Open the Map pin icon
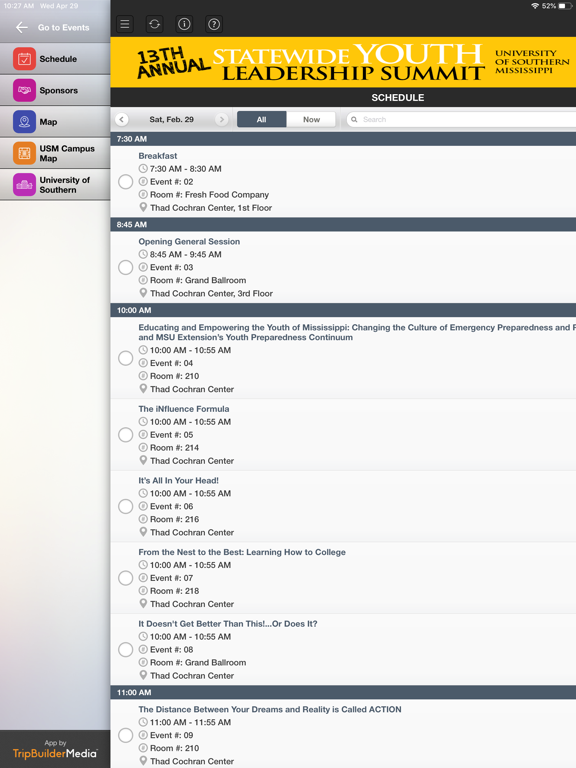Screen dimensions: 576x768 click(24, 121)
